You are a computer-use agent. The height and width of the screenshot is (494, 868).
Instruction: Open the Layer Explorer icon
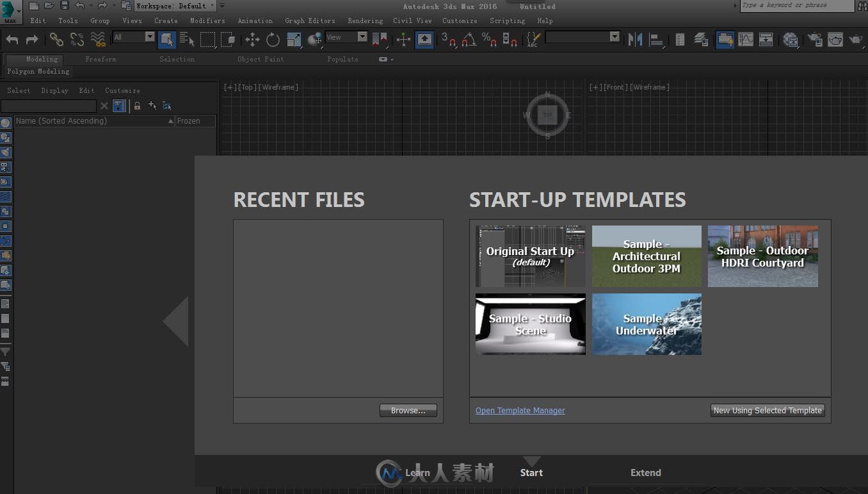701,40
